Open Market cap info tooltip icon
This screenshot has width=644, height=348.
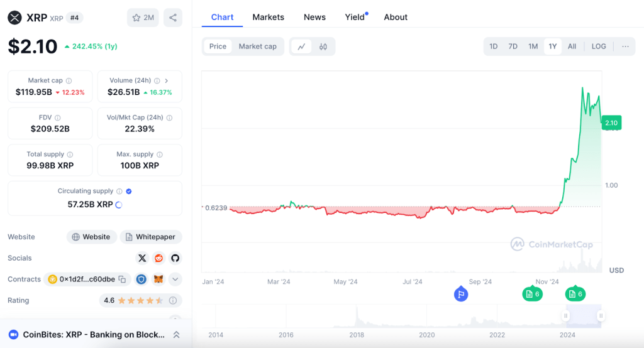point(69,81)
